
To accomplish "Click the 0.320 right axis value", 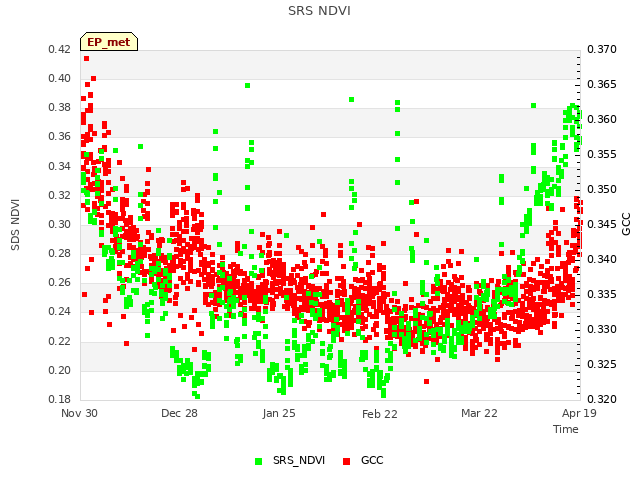I will click(x=602, y=399).
